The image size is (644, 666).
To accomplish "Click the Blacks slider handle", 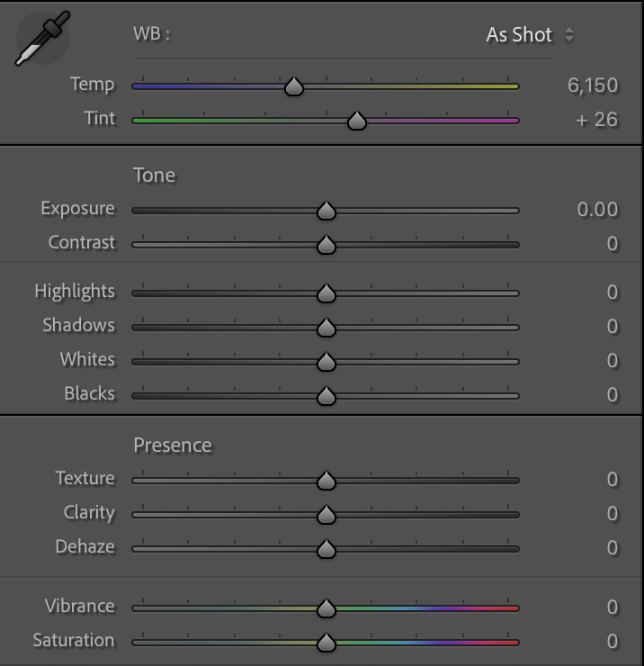I will tap(326, 396).
